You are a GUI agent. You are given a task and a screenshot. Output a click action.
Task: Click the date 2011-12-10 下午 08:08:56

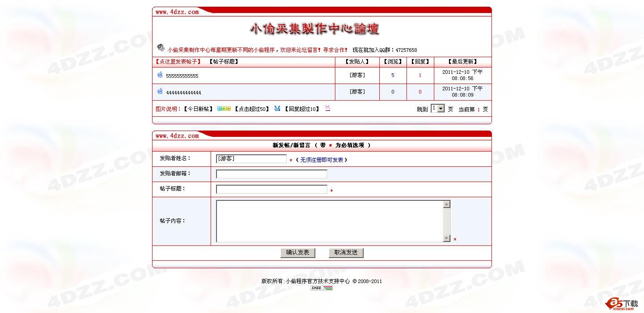click(x=462, y=75)
